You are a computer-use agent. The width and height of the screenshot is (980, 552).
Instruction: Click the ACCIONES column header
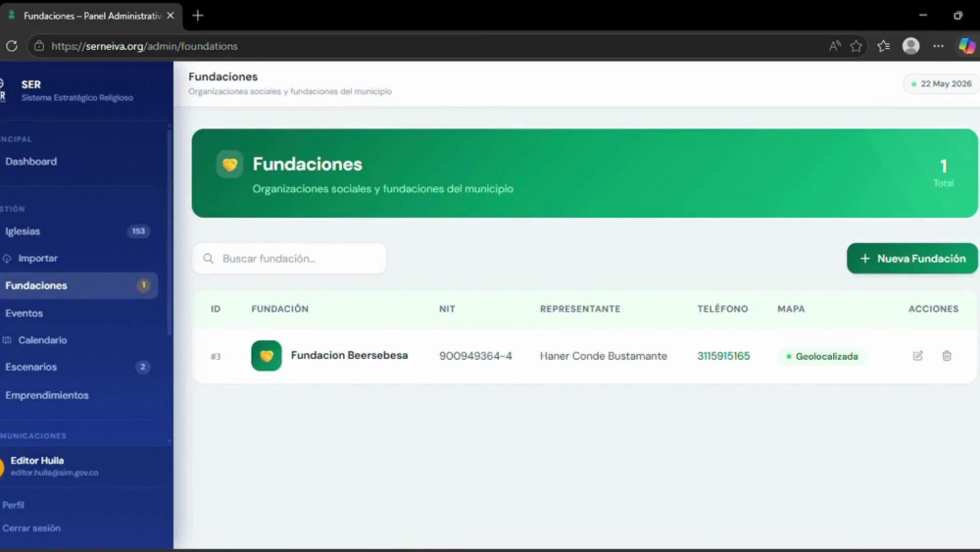933,309
